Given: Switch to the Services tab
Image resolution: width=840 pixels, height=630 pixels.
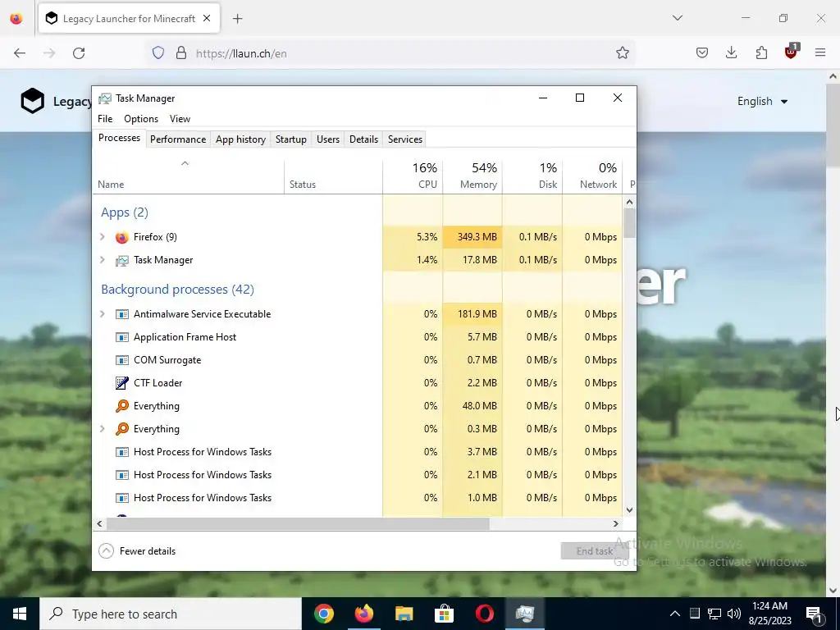Looking at the screenshot, I should 405,139.
